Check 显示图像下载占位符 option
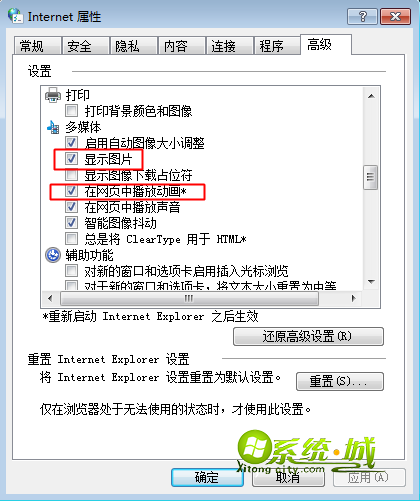 point(71,175)
